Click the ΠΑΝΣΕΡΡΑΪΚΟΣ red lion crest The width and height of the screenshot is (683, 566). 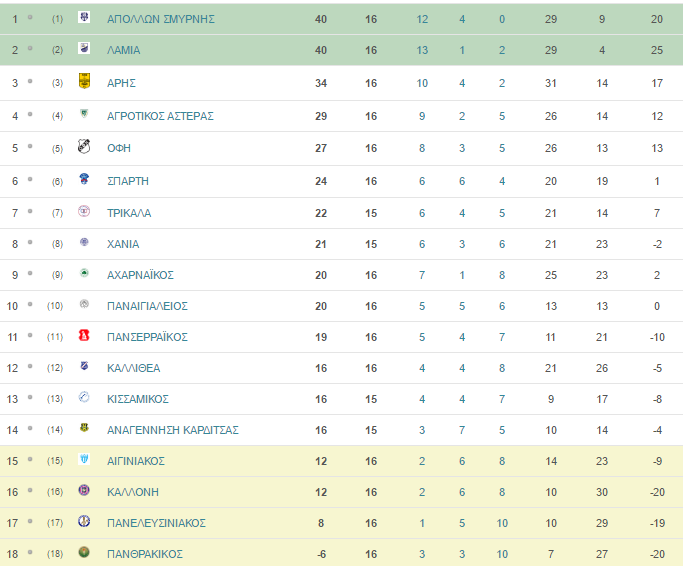[x=84, y=335]
